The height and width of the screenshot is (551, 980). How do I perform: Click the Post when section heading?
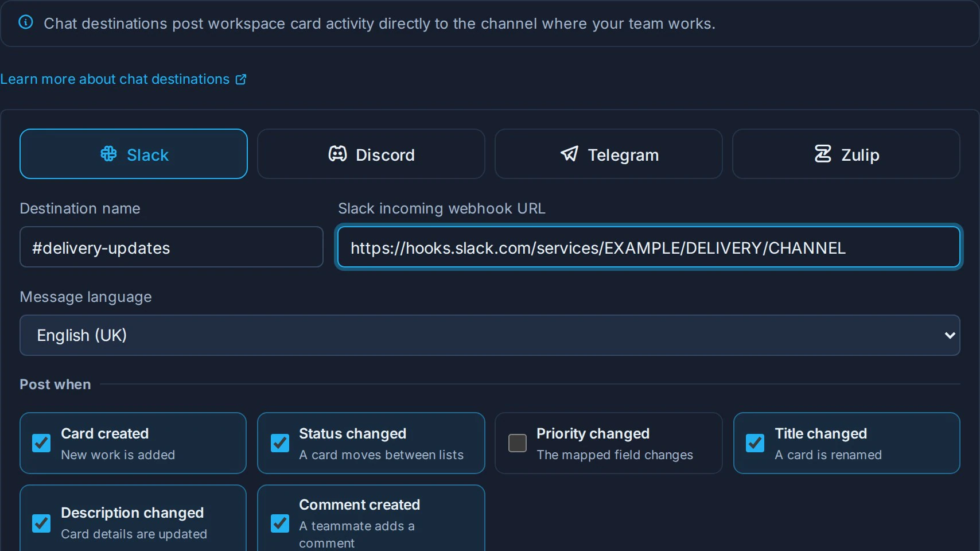55,385
